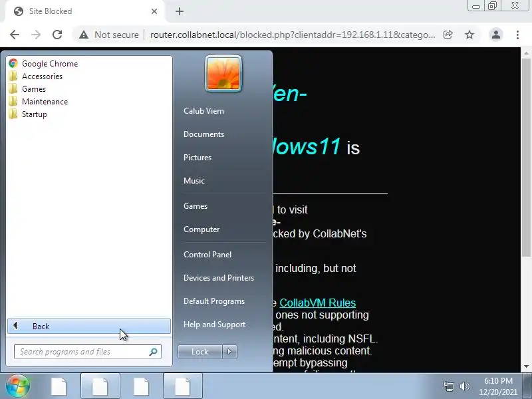Viewport: 532px width, 399px height.
Task: Select the Site Blocked tab
Action: tap(85, 11)
